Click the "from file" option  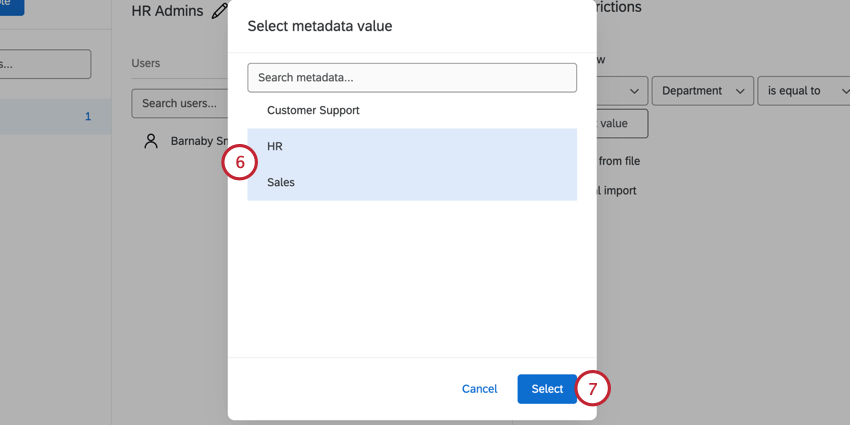(x=619, y=160)
